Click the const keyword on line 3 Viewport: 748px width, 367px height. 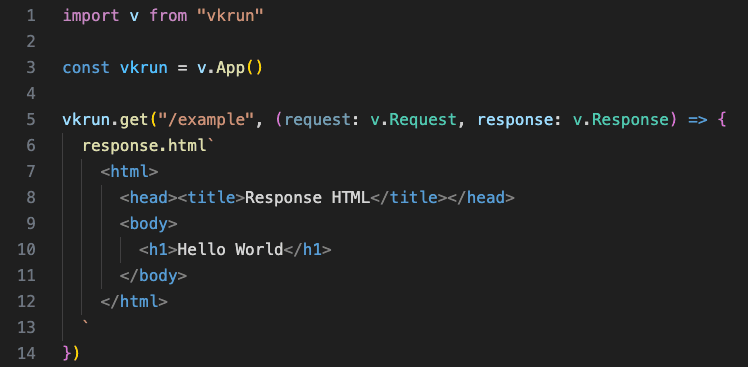click(86, 68)
